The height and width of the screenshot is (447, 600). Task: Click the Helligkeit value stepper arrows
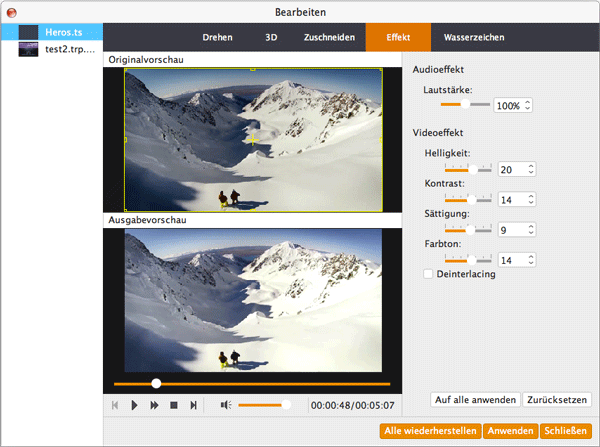point(531,170)
